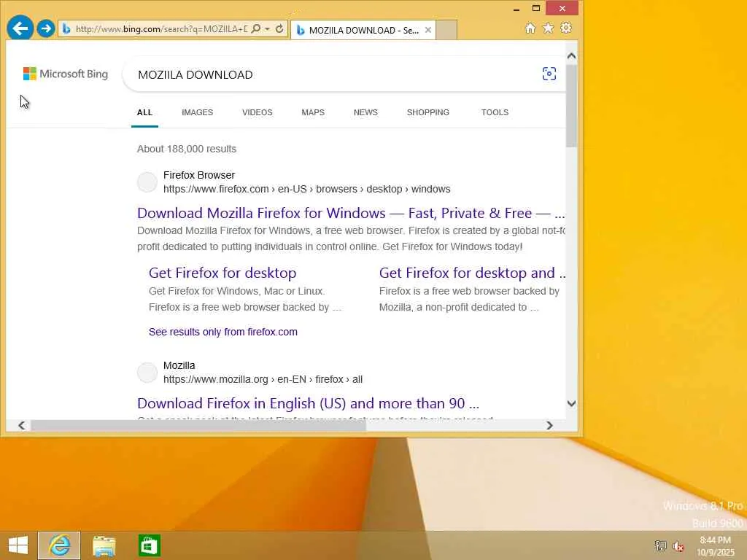Open the TOOLS search option
The height and width of the screenshot is (560, 747).
click(495, 112)
